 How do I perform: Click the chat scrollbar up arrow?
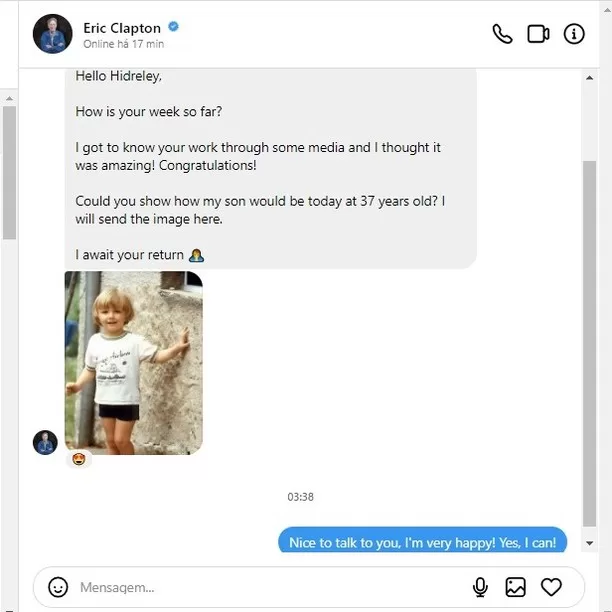(x=589, y=78)
